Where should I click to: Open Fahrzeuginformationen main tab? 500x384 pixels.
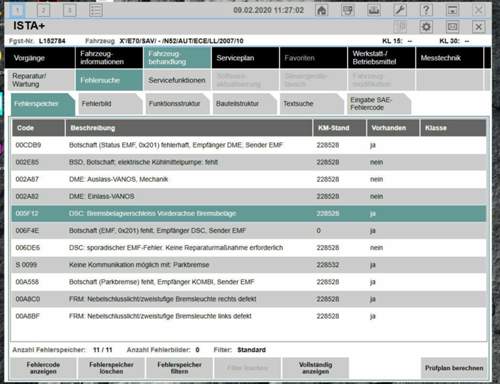[109, 58]
